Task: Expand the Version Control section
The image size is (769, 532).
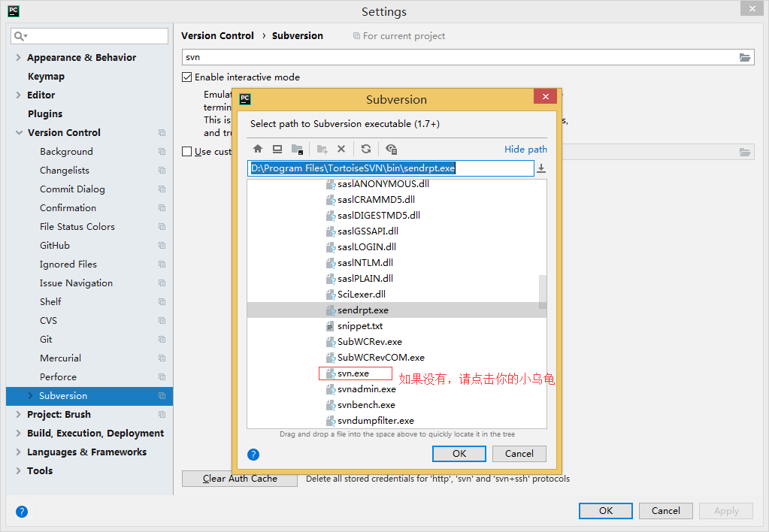Action: (x=19, y=132)
